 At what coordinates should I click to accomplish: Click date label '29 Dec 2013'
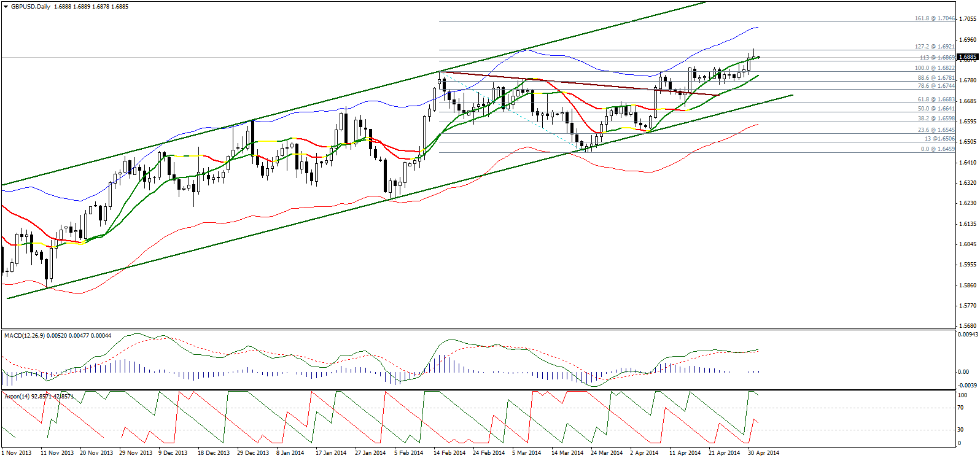(253, 453)
